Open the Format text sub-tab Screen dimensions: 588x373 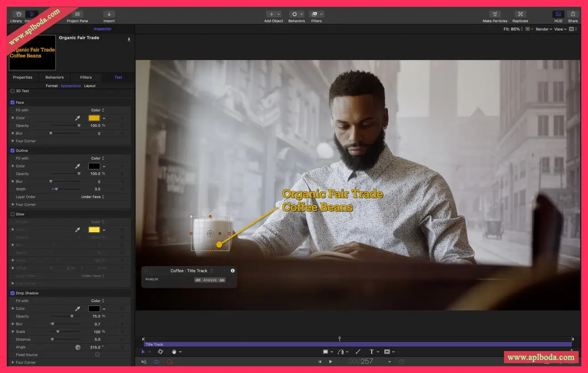pyautogui.click(x=51, y=85)
